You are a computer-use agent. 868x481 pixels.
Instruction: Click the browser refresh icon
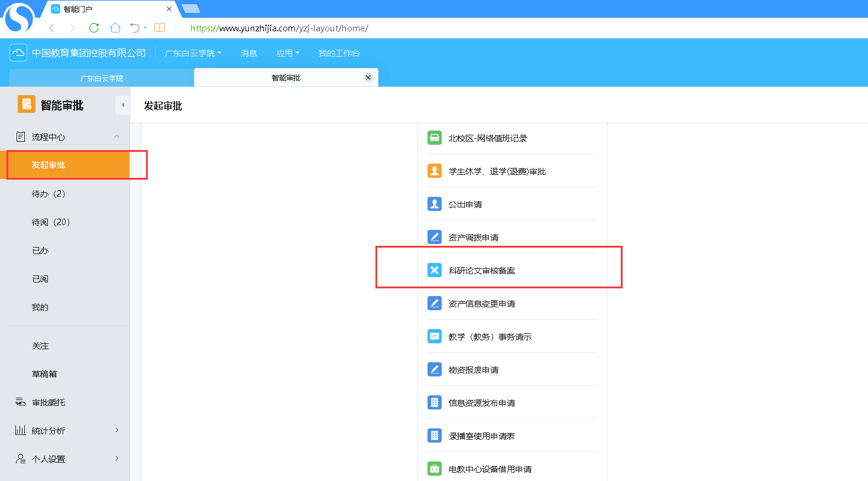tap(93, 28)
